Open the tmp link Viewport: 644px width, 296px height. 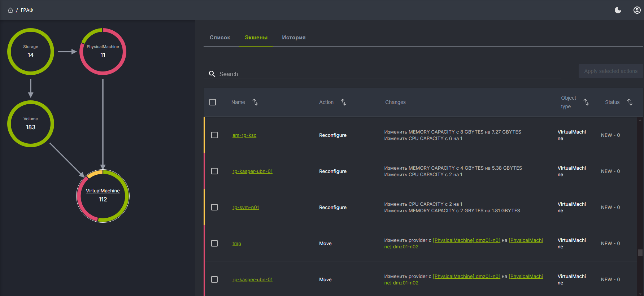point(237,243)
